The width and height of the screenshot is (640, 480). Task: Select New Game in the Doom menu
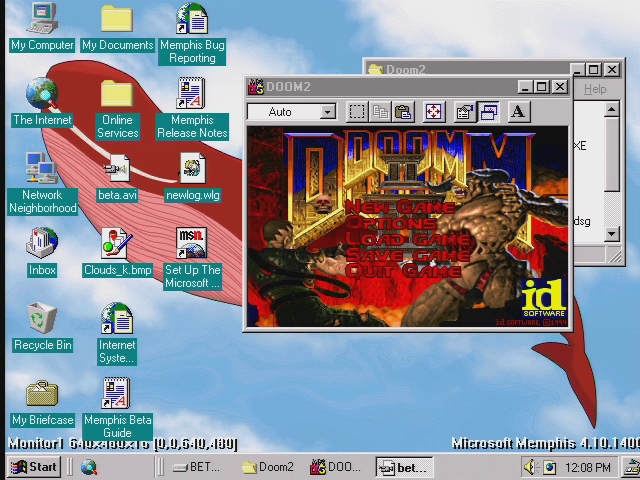[400, 207]
